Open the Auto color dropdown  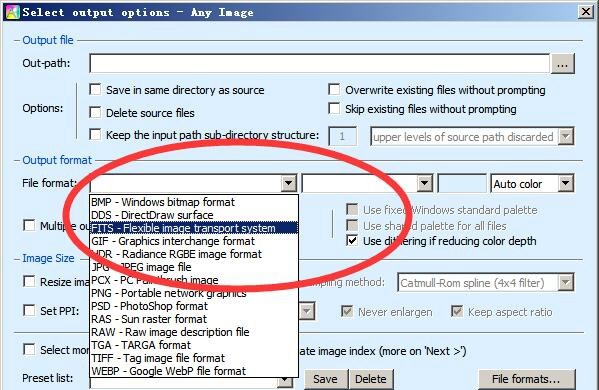[x=565, y=184]
